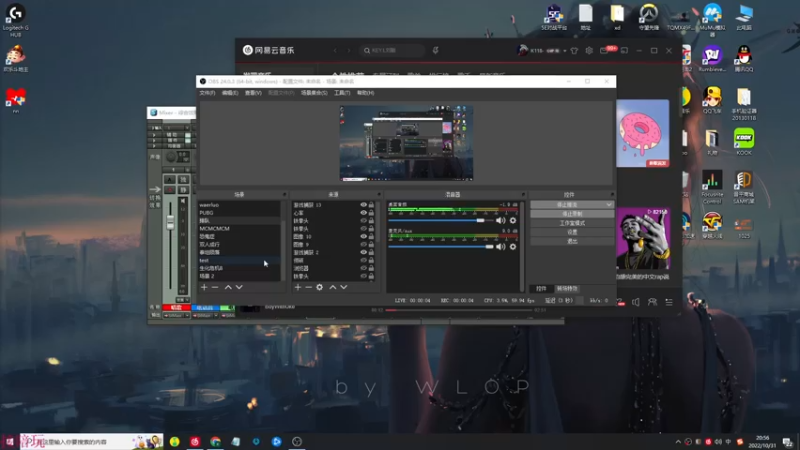The height and width of the screenshot is (450, 800).
Task: Mute the 桌面音频 channel
Action: pyautogui.click(x=501, y=220)
